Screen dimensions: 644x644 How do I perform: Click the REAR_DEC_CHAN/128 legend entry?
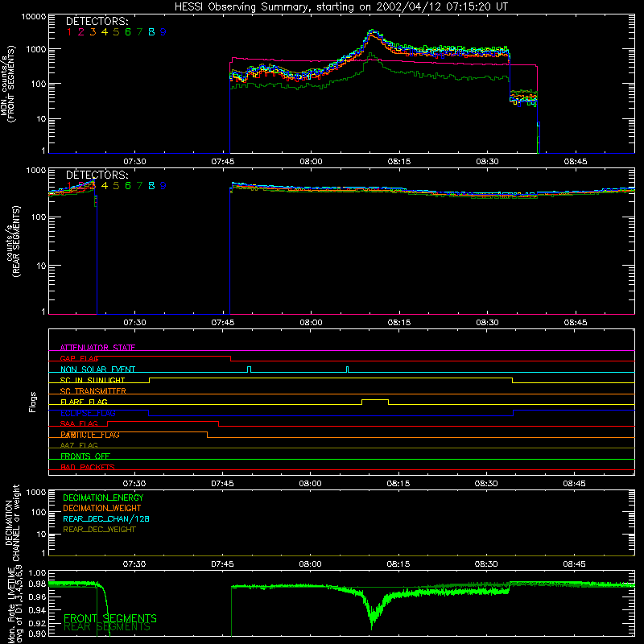click(106, 518)
